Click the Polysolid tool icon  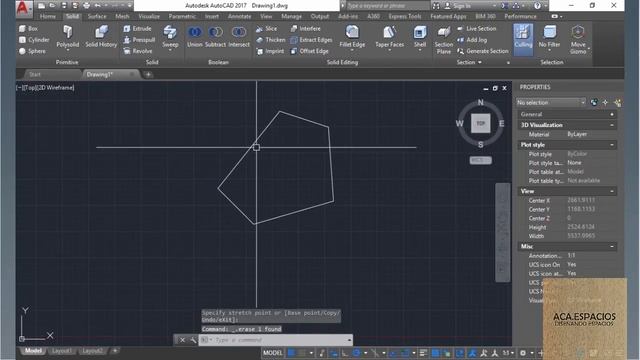[68, 32]
